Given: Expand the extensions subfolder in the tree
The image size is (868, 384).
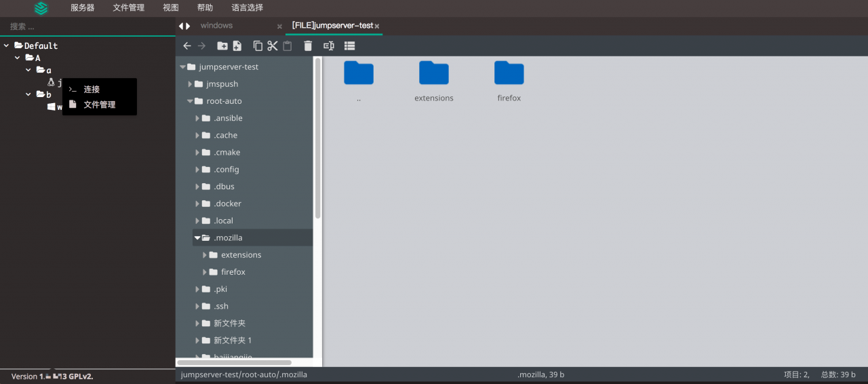Looking at the screenshot, I should [205, 255].
